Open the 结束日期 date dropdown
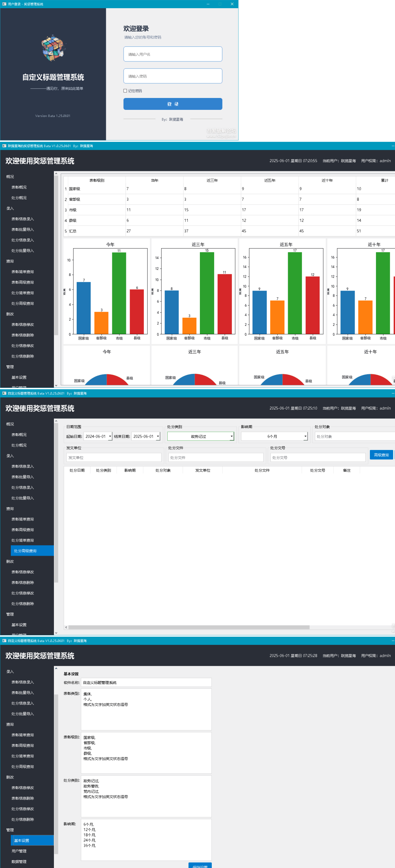The height and width of the screenshot is (868, 395). point(158,436)
